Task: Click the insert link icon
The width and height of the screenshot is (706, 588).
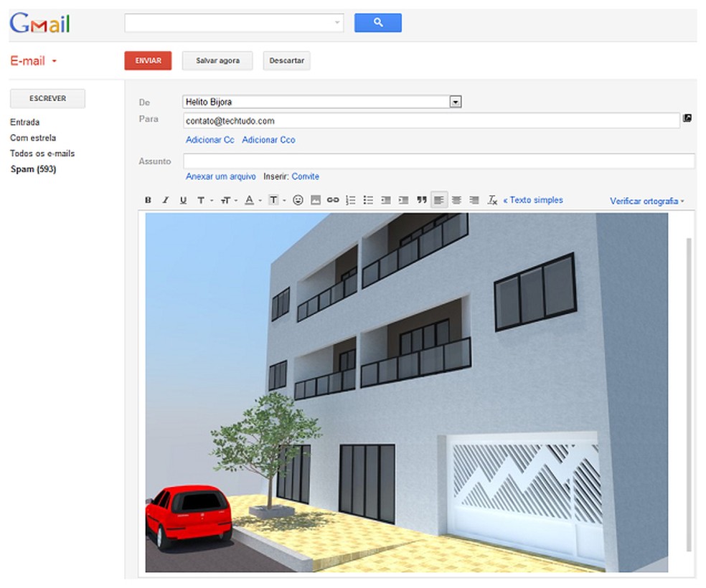Action: tap(333, 200)
